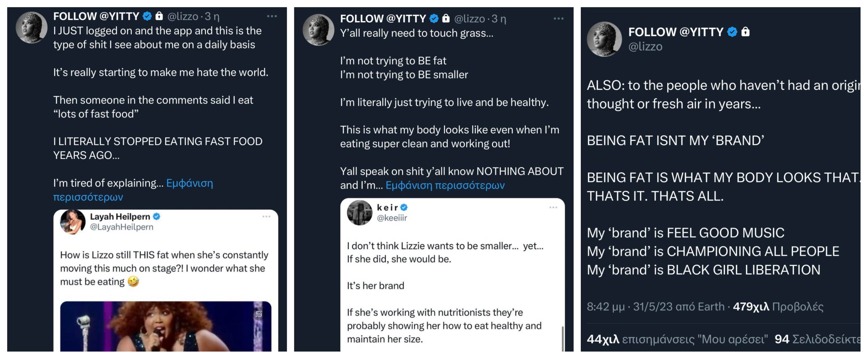
Task: Open more options on first Lizzo tweet
Action: [x=272, y=16]
